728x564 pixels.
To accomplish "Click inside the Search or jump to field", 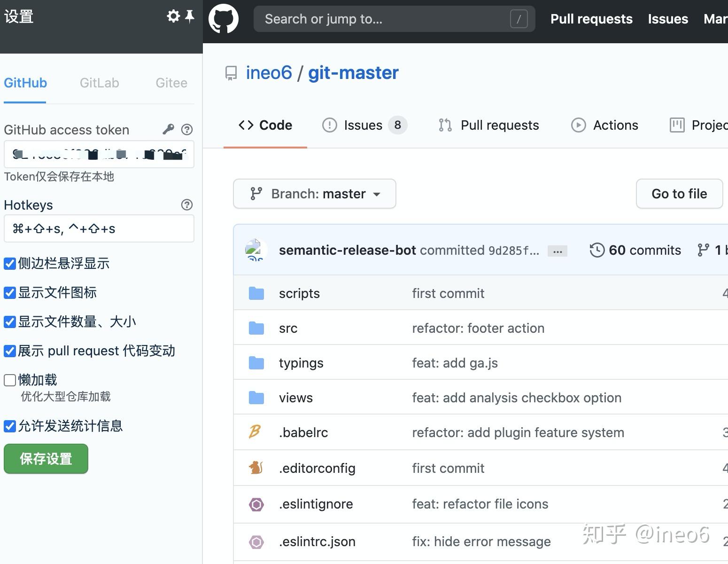I will click(x=394, y=19).
